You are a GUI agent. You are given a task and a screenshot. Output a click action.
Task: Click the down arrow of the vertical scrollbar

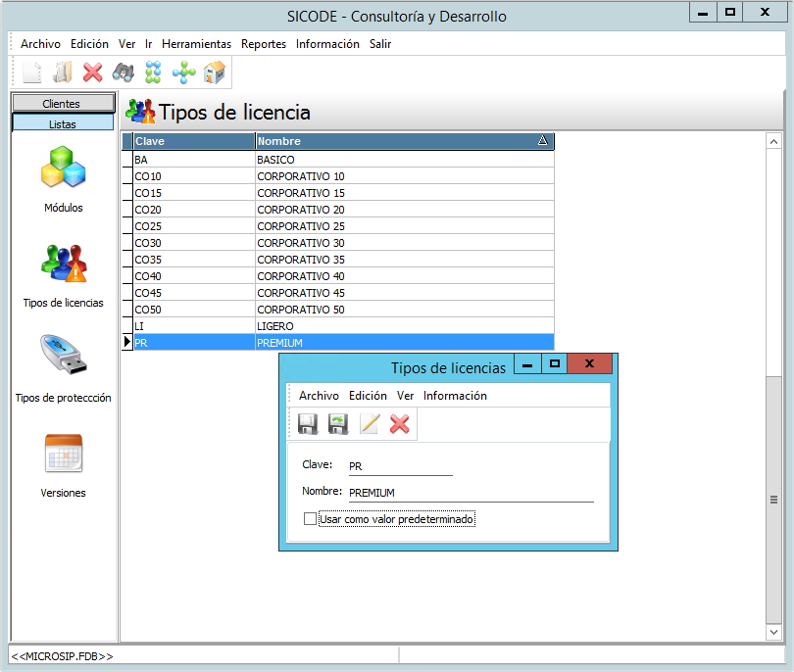click(x=773, y=634)
